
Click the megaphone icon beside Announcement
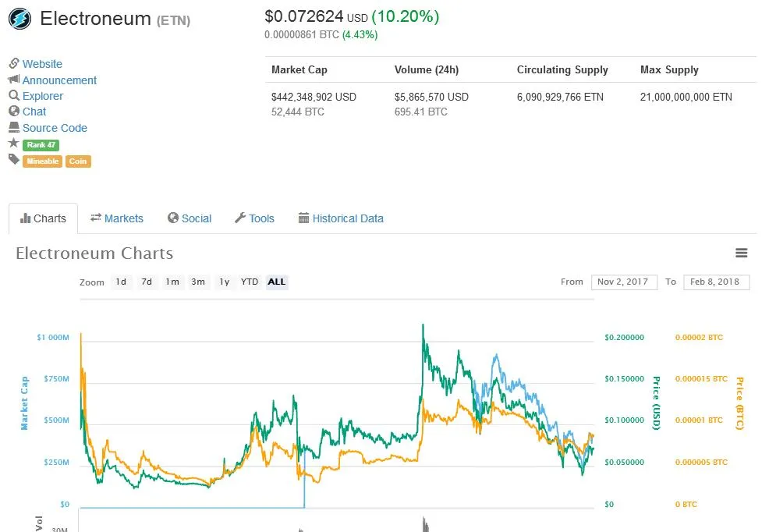point(14,80)
